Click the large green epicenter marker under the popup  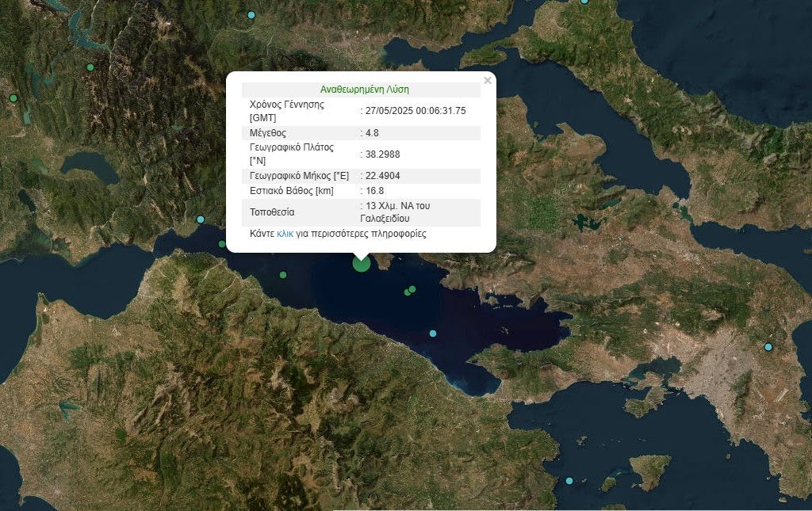tap(361, 263)
